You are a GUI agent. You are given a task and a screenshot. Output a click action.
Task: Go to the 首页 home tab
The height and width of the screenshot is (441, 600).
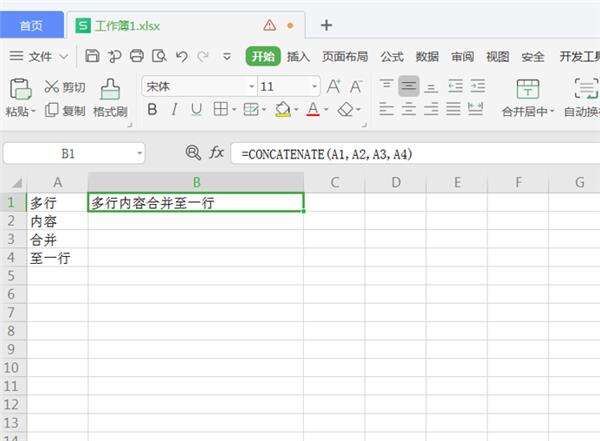[x=32, y=25]
